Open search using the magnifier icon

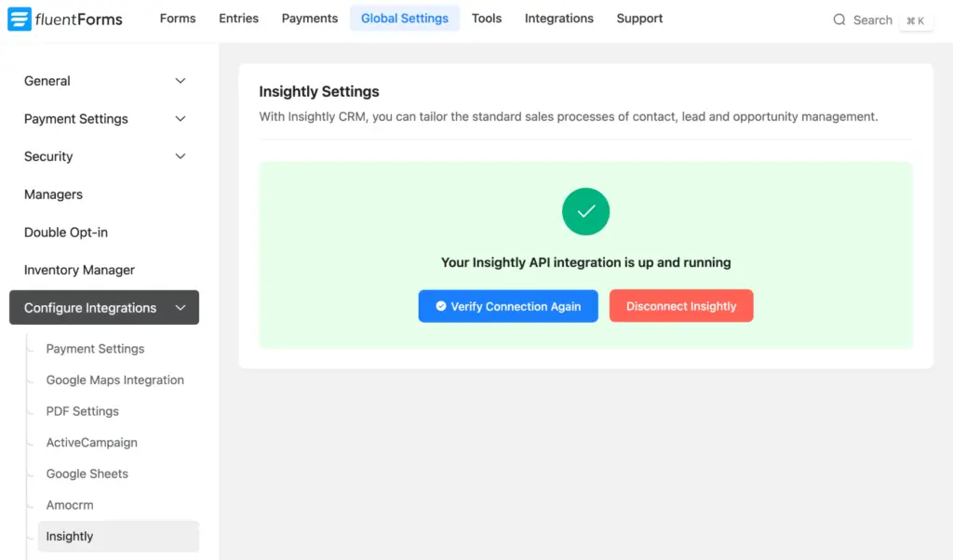[839, 20]
